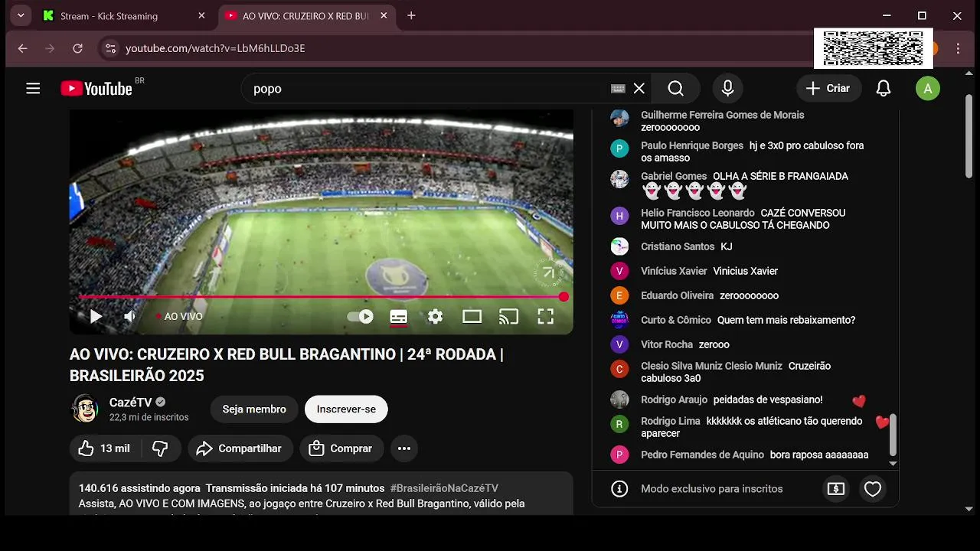Select Vitor Rocha 'zerooo' message
The height and width of the screenshot is (551, 980).
point(714,344)
